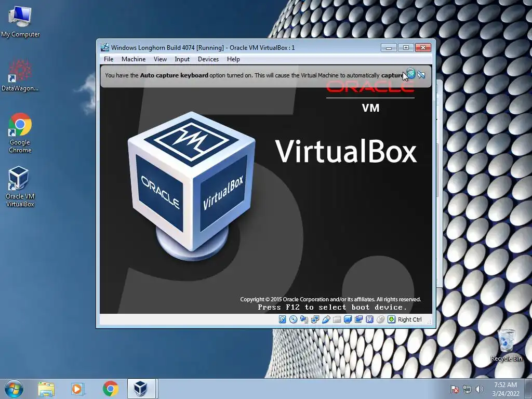Screen dimensions: 532x399
Task: Open Windows Media Player from the taskbar
Action: click(77, 389)
